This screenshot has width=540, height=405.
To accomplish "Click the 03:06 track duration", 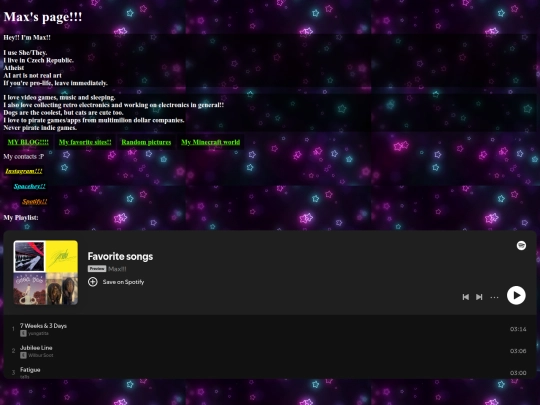I will coord(518,351).
